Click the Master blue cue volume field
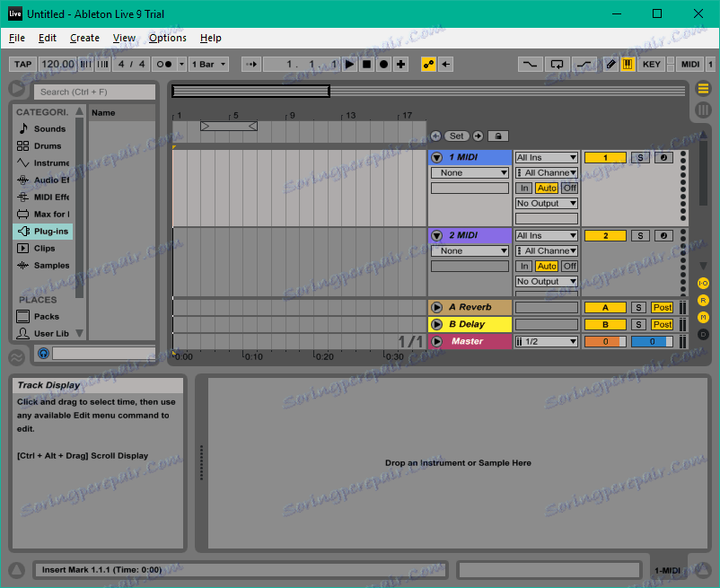 click(x=652, y=341)
